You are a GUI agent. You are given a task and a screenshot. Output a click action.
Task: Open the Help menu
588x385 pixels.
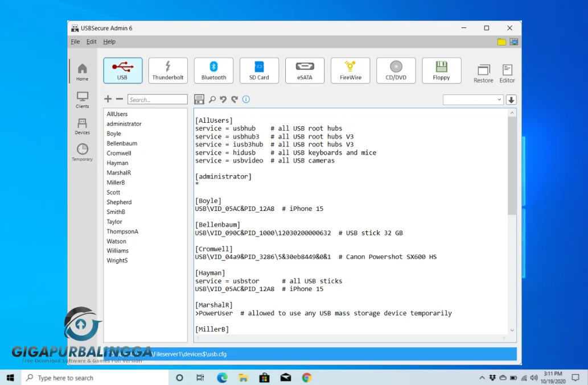(109, 41)
